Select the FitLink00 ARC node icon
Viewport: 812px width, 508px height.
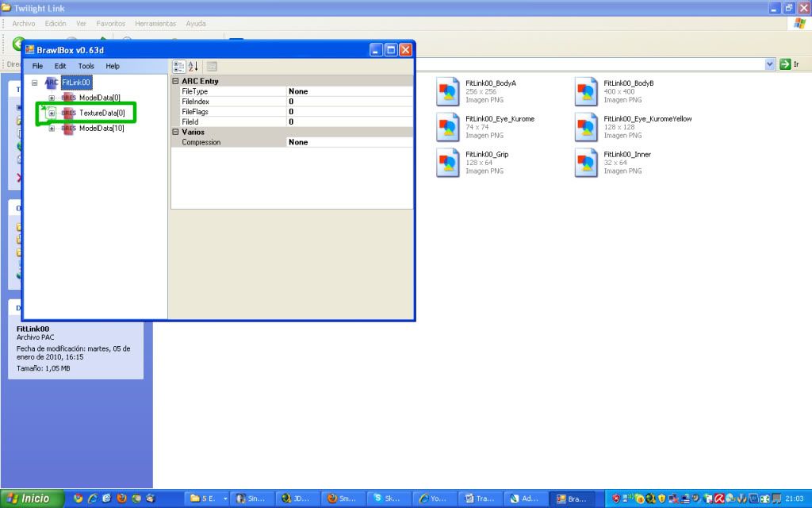click(52, 83)
